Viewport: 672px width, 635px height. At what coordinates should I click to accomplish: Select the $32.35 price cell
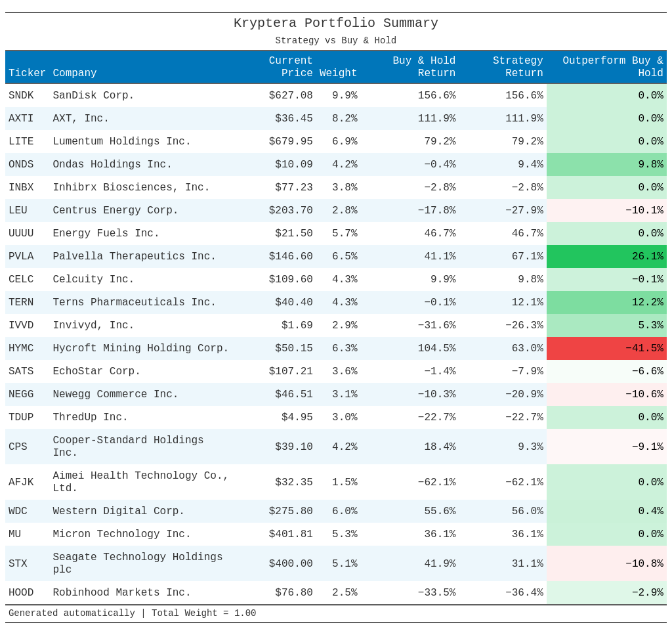coord(293,482)
